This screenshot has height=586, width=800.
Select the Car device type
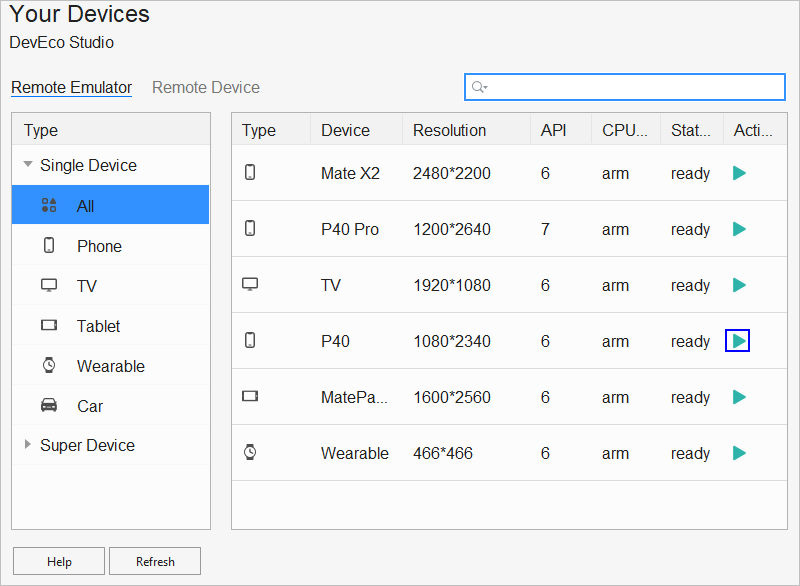tap(90, 406)
